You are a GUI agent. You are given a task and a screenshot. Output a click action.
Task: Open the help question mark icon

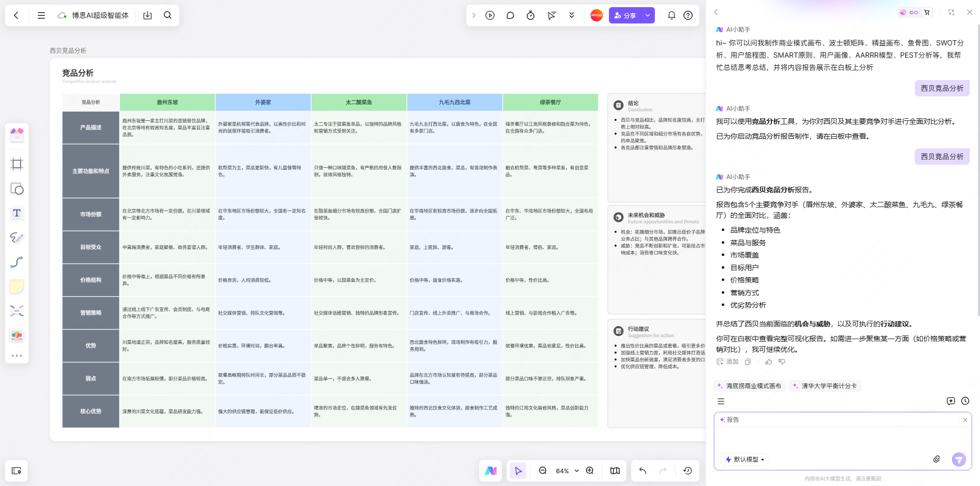pyautogui.click(x=688, y=15)
